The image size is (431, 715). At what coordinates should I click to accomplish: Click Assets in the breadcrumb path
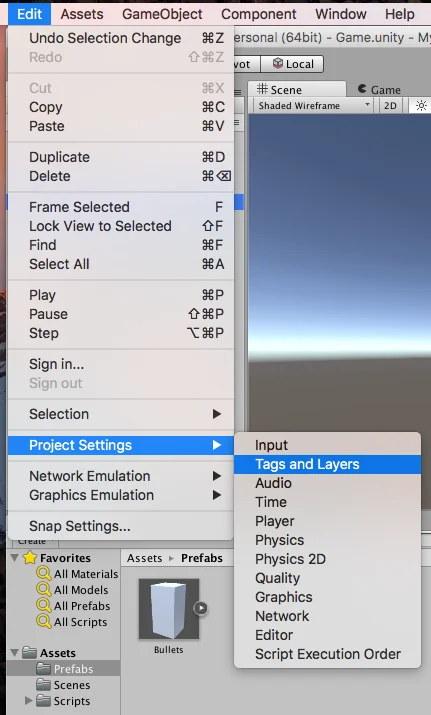[x=145, y=558]
